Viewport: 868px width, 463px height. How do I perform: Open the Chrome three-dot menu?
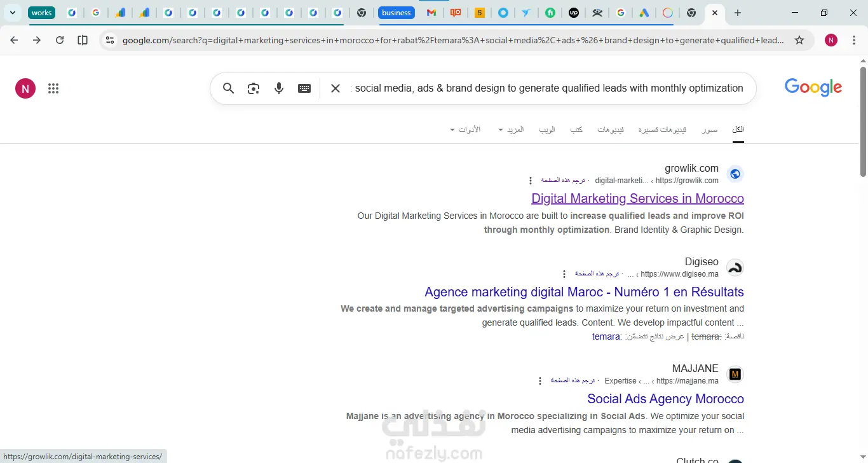click(x=854, y=40)
